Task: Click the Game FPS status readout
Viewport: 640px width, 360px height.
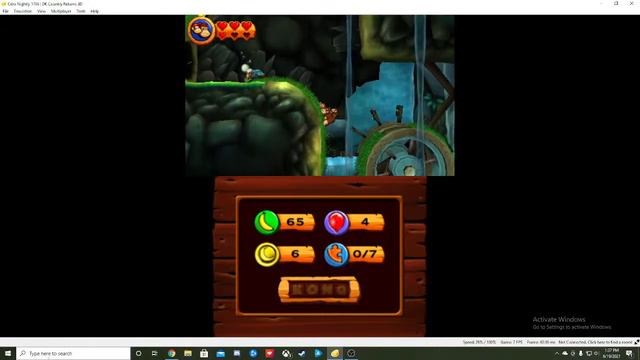Action: 511,342
